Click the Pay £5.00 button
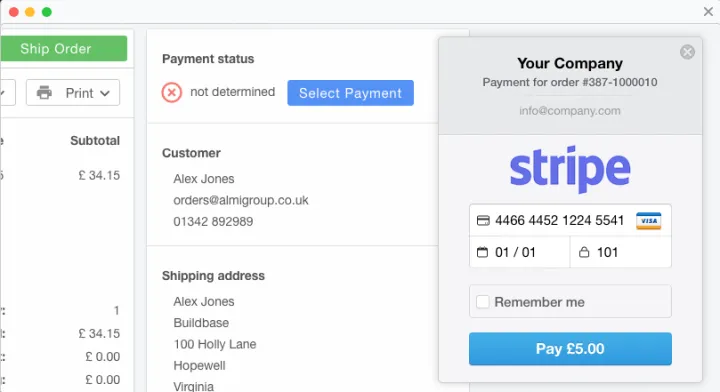The height and width of the screenshot is (392, 720). 570,349
